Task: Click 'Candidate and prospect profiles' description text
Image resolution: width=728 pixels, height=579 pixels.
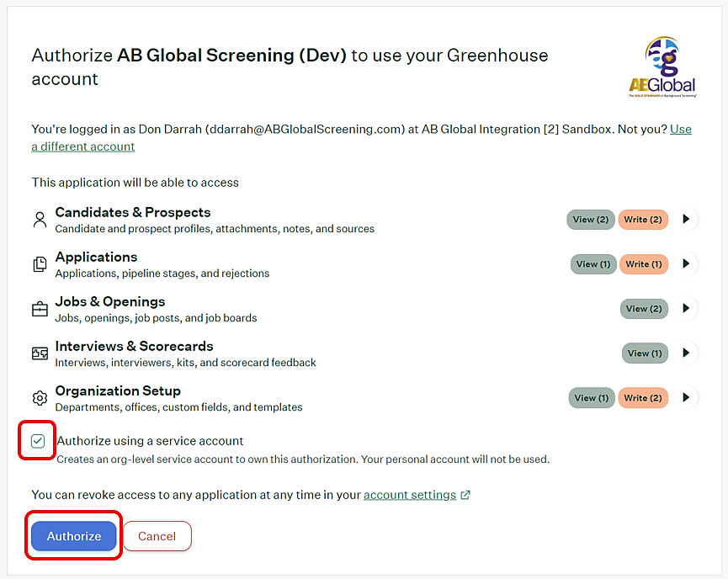Action: pos(215,229)
